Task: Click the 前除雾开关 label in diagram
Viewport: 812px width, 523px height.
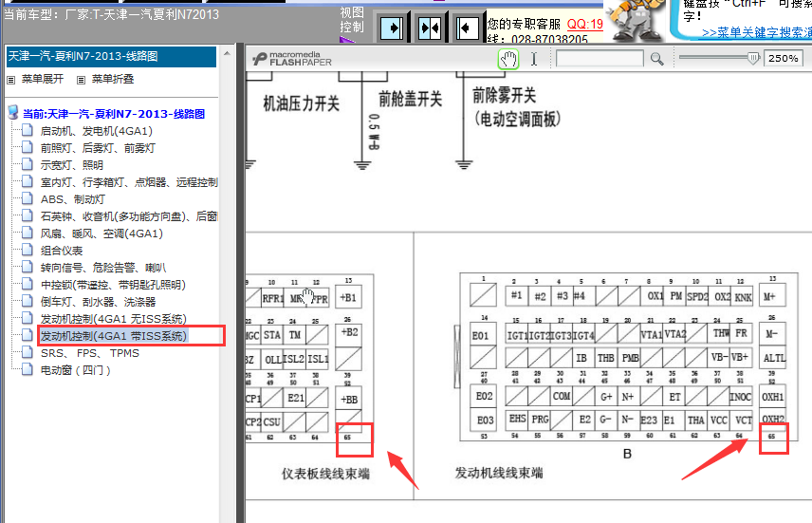Action: tap(504, 95)
